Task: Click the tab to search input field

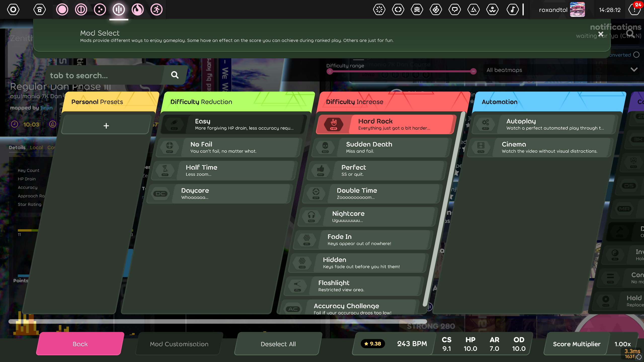Action: click(106, 75)
